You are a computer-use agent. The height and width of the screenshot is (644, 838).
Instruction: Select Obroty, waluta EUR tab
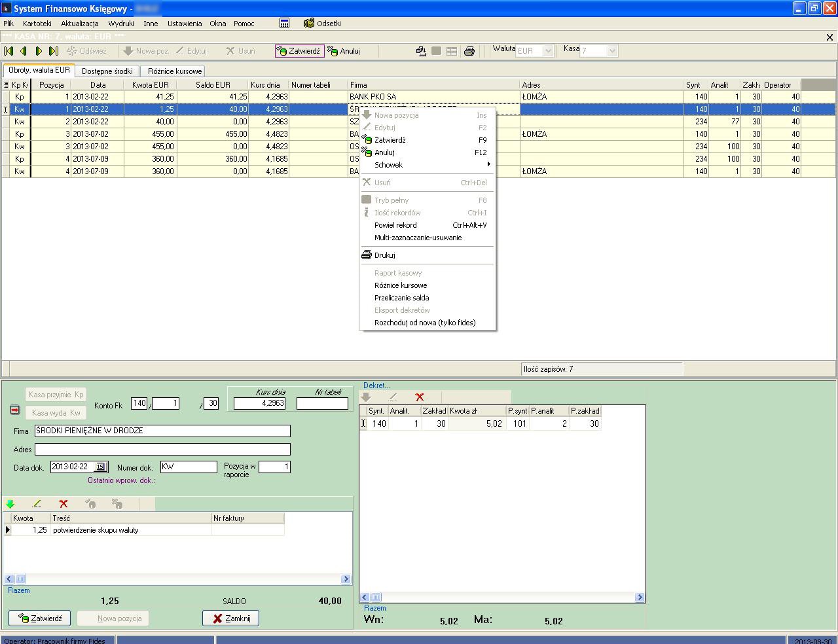point(39,70)
